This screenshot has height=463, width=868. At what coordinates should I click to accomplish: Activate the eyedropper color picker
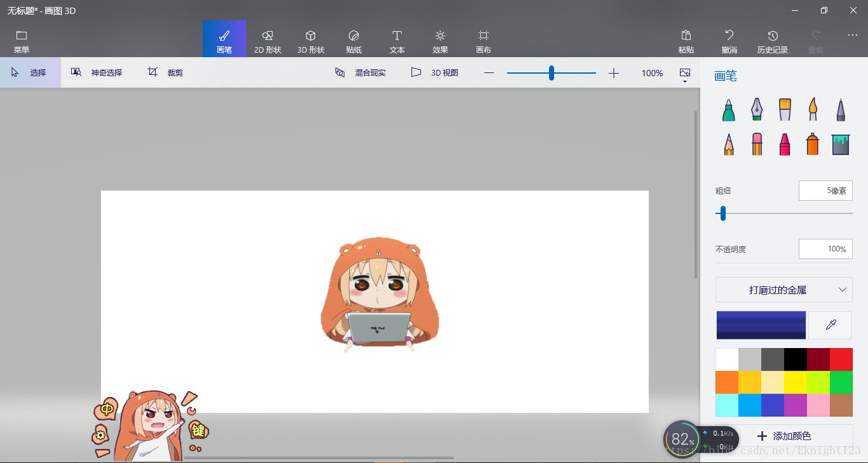click(831, 325)
